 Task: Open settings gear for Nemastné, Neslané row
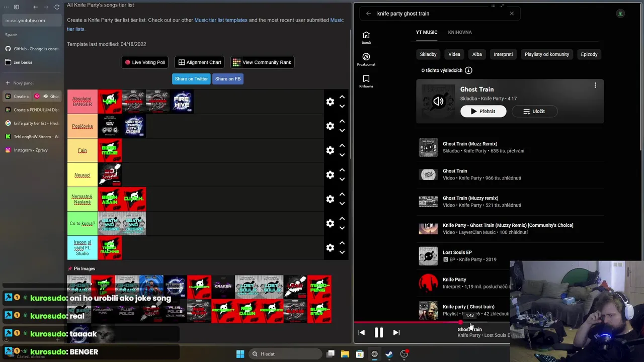click(330, 199)
